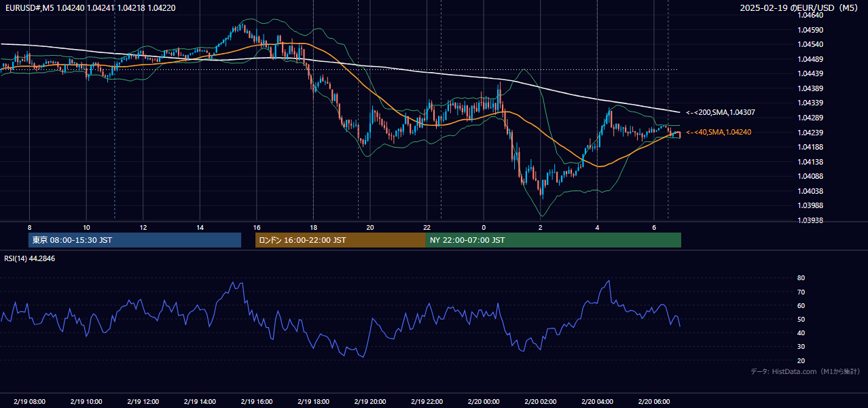Viewport: 868px width, 408px height.
Task: Click price axis value 1.04339
Action: pyautogui.click(x=810, y=103)
